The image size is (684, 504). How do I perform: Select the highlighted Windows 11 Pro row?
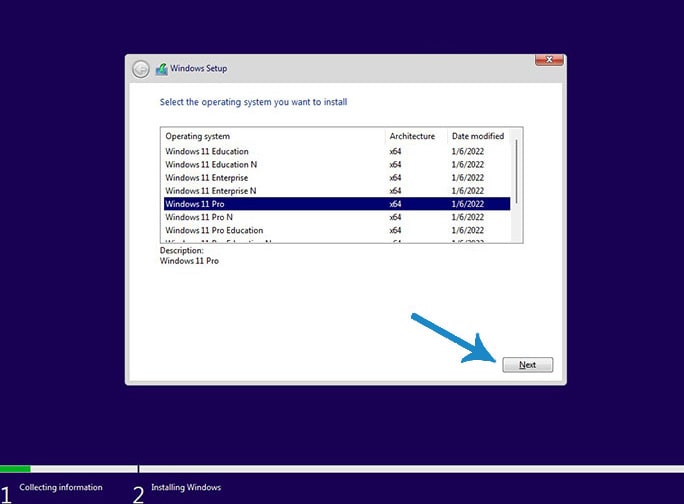pyautogui.click(x=195, y=204)
